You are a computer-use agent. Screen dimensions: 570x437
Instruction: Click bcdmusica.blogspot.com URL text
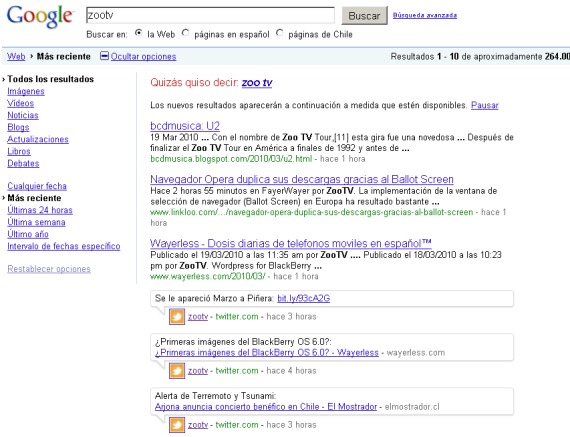coord(231,159)
